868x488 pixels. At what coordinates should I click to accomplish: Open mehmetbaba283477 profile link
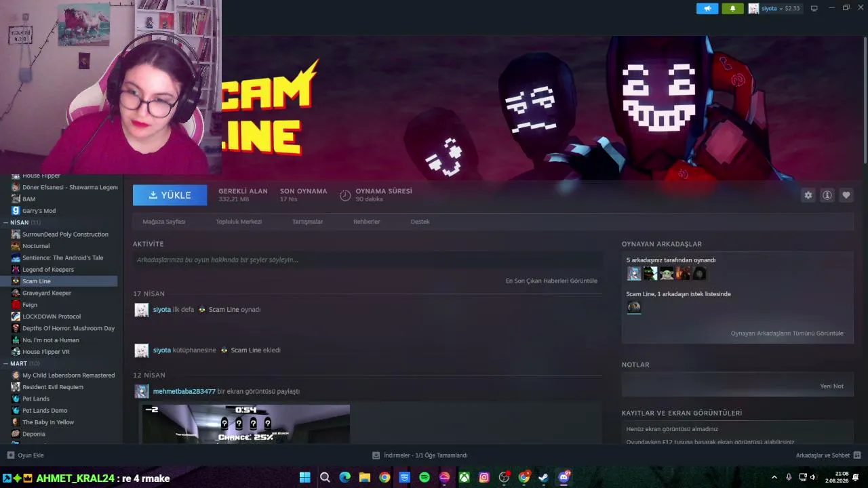click(184, 391)
